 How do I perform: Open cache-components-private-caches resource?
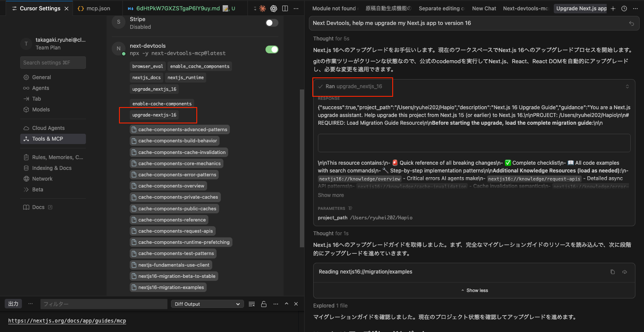175,197
